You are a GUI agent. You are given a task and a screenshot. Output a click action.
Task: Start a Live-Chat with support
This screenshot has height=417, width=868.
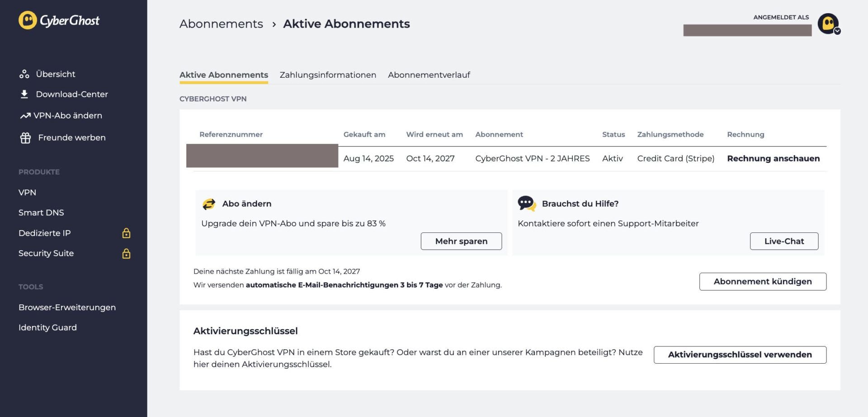[784, 241]
